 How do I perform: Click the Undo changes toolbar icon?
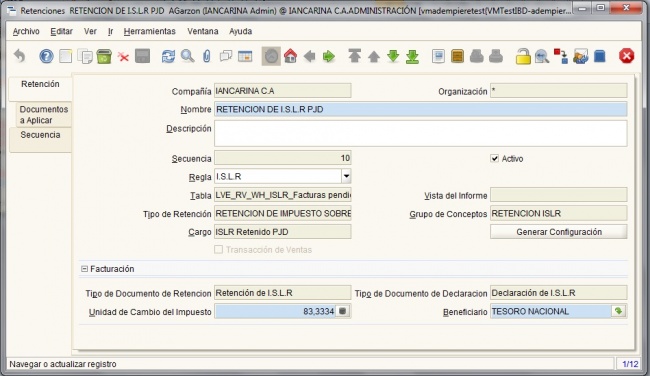(19, 56)
